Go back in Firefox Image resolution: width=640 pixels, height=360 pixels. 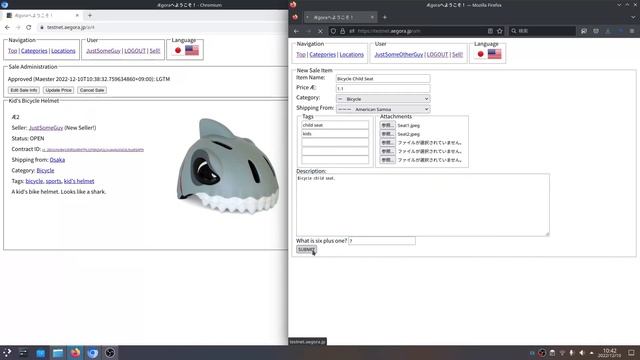tap(297, 31)
